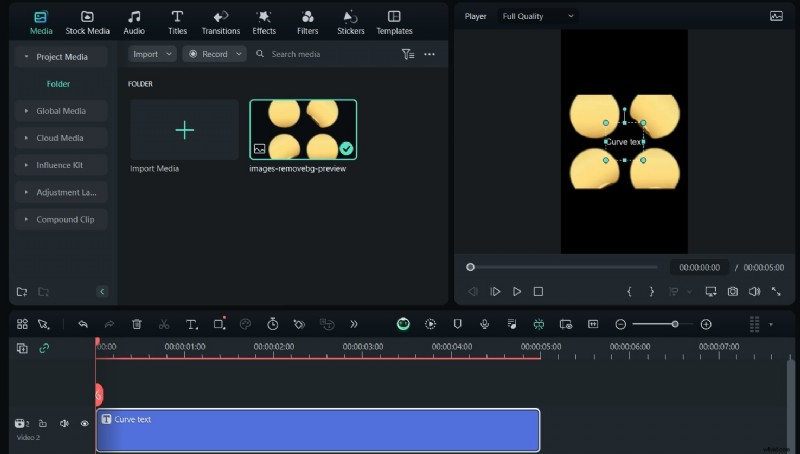Image resolution: width=800 pixels, height=454 pixels.
Task: Toggle the timeline link icon
Action: pyautogui.click(x=44, y=348)
